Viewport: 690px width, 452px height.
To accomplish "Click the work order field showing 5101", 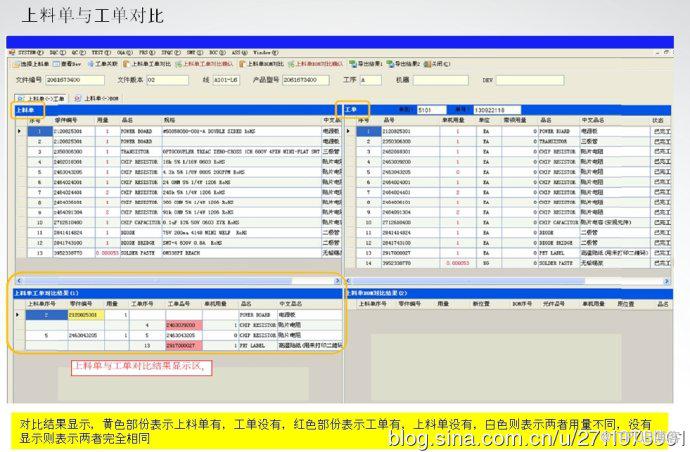I will coord(431,110).
